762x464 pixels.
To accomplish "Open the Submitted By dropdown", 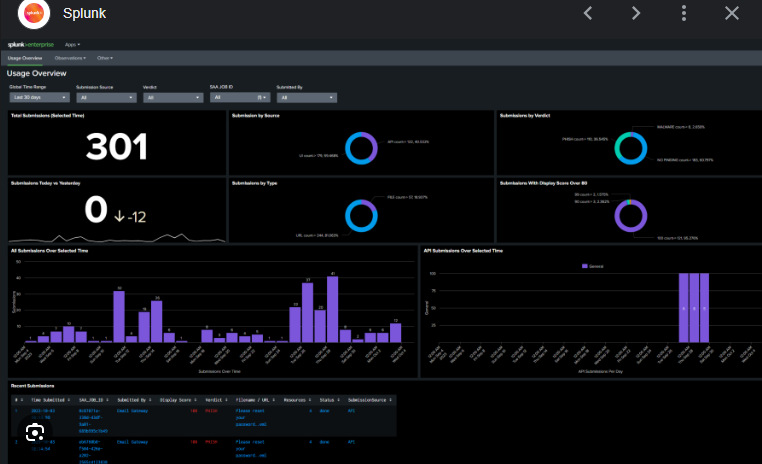I will 307,98.
